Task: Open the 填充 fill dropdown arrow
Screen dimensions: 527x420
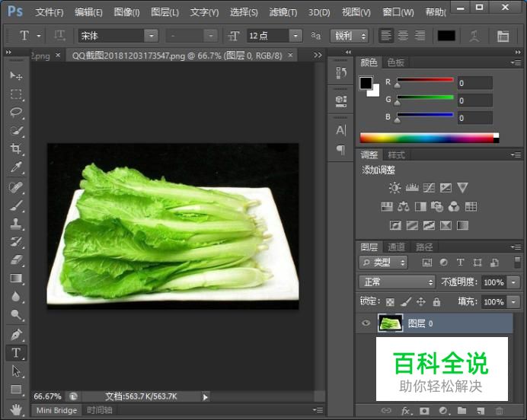Action: (513, 302)
